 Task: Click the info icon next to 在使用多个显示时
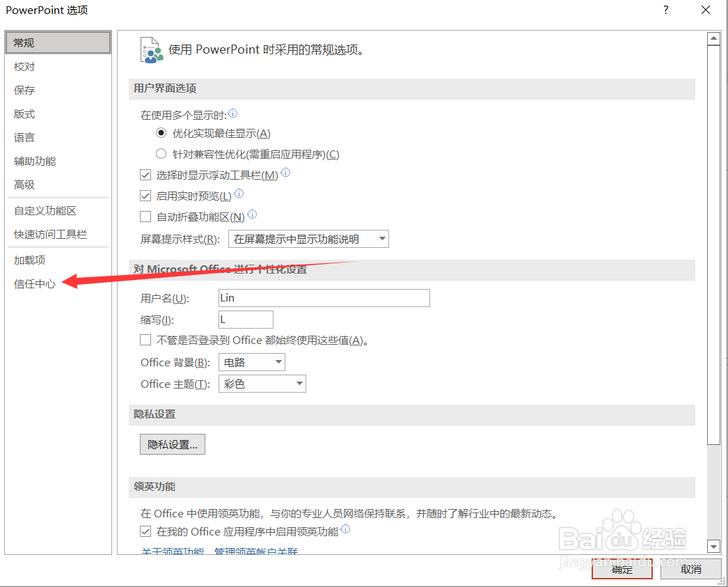(233, 113)
